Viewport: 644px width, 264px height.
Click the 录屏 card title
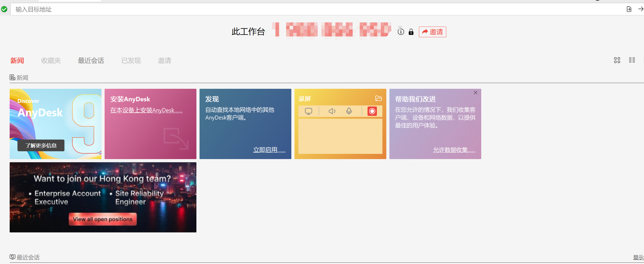(305, 99)
